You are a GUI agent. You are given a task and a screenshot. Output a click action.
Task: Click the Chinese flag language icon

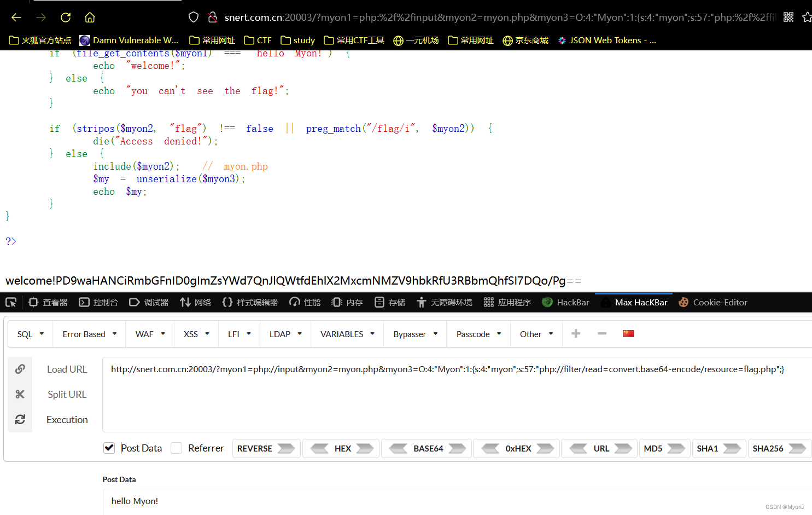[x=628, y=333]
